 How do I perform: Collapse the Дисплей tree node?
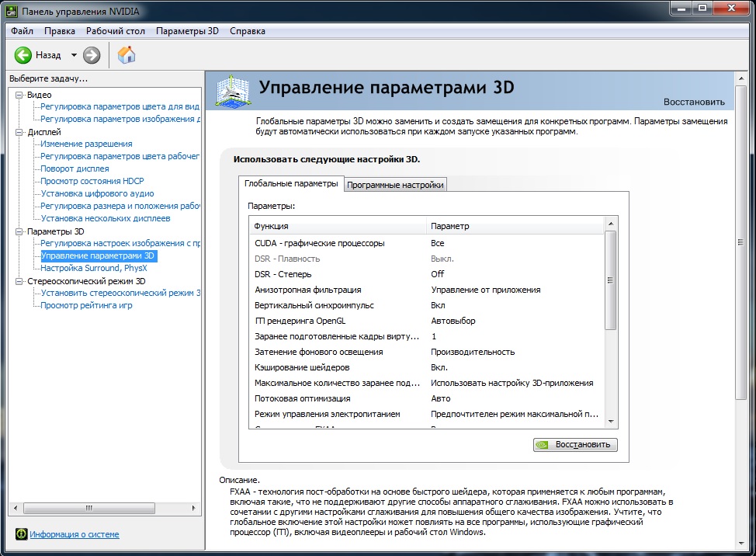pos(19,132)
